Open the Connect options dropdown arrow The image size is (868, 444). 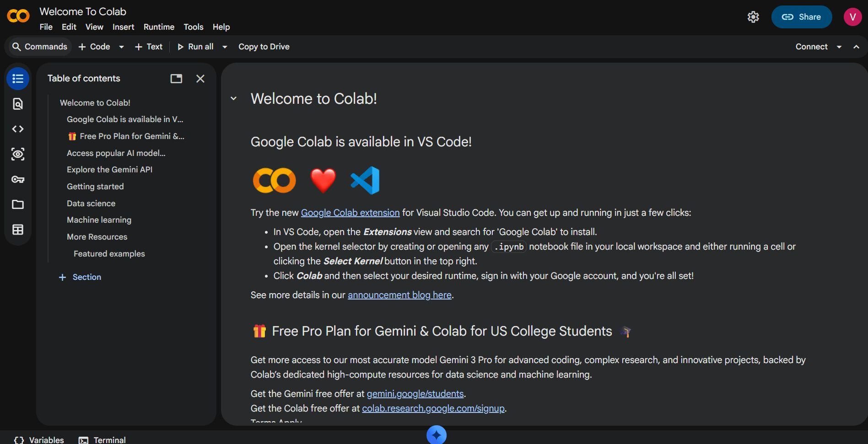click(839, 47)
